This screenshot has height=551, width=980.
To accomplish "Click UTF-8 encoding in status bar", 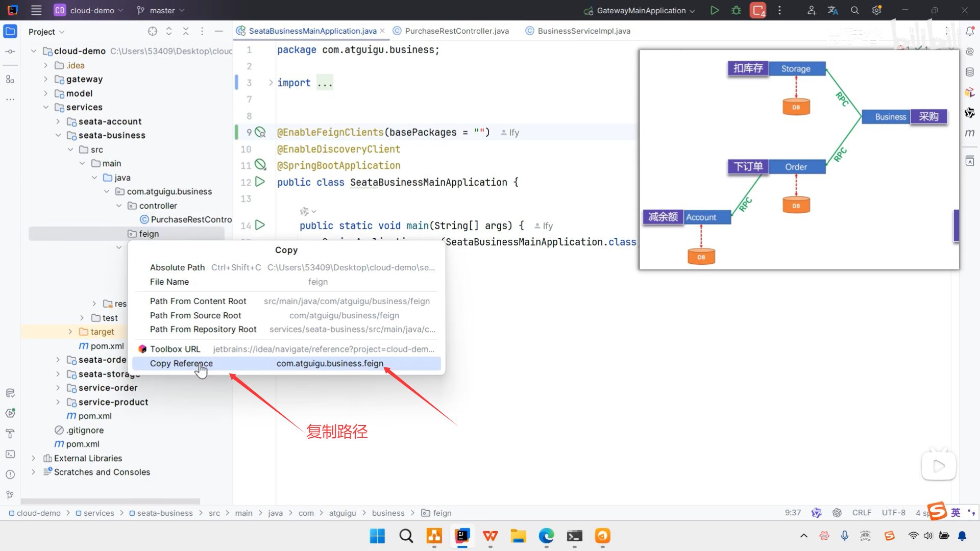I will coord(893,513).
